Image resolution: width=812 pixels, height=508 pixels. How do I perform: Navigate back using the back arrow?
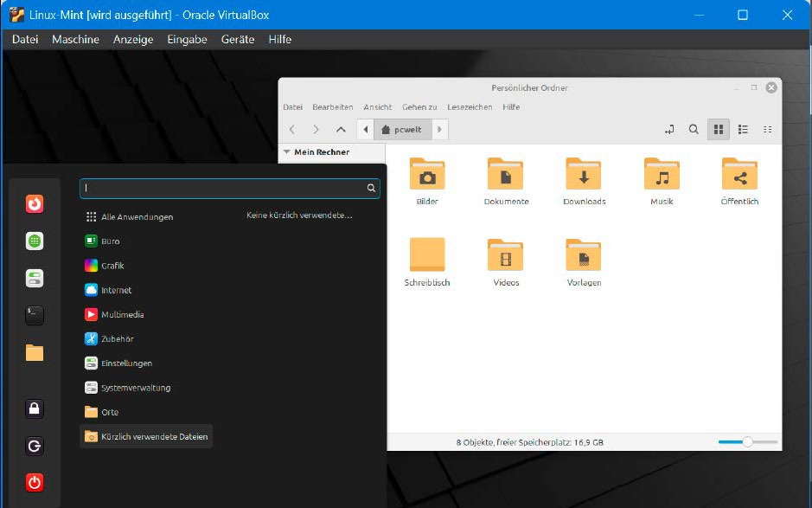(x=291, y=129)
